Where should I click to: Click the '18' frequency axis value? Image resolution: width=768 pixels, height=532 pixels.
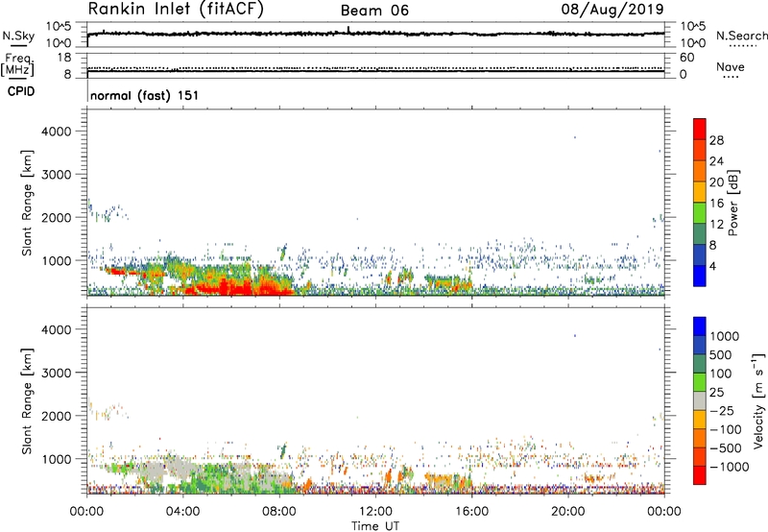point(64,58)
